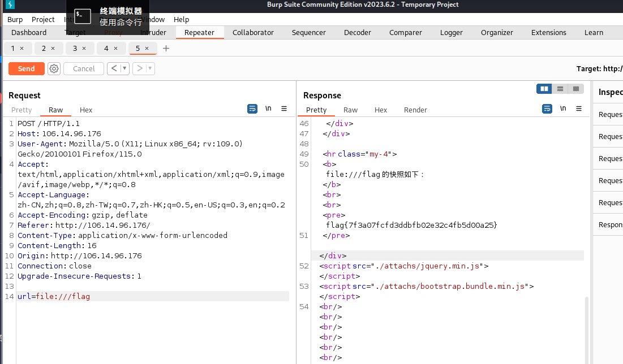623x364 pixels.
Task: Select Repeater request tab 1
Action: 13,49
